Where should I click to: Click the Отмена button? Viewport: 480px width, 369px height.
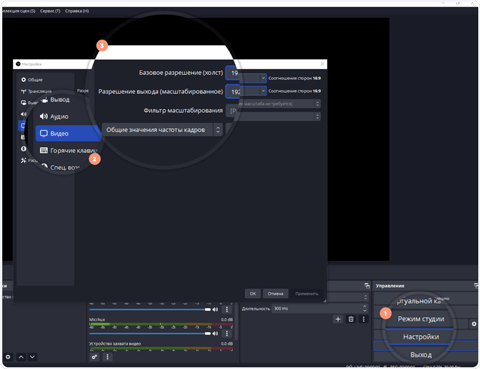tap(275, 294)
